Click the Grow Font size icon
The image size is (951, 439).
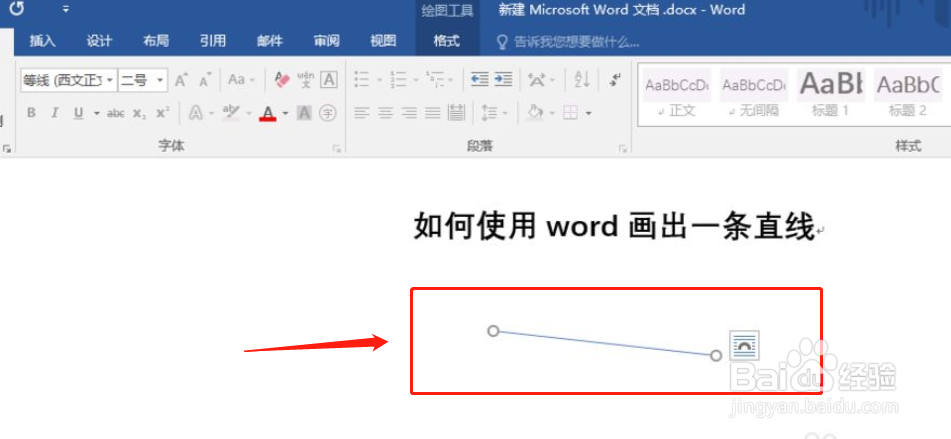[x=181, y=80]
